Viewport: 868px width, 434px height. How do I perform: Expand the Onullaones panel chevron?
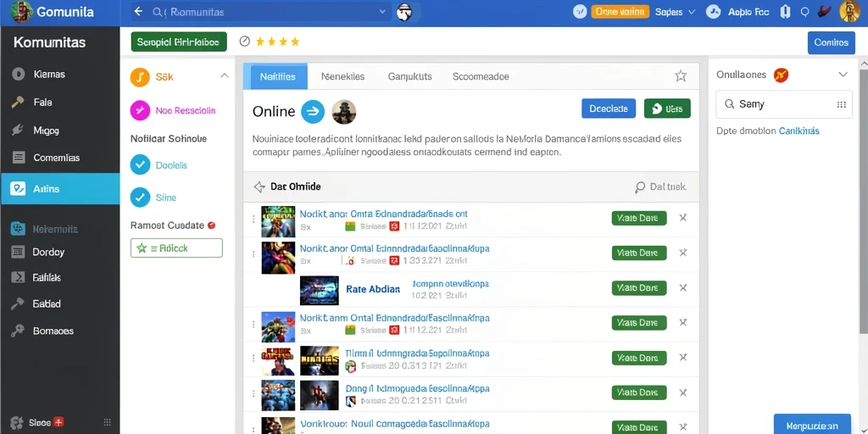843,75
